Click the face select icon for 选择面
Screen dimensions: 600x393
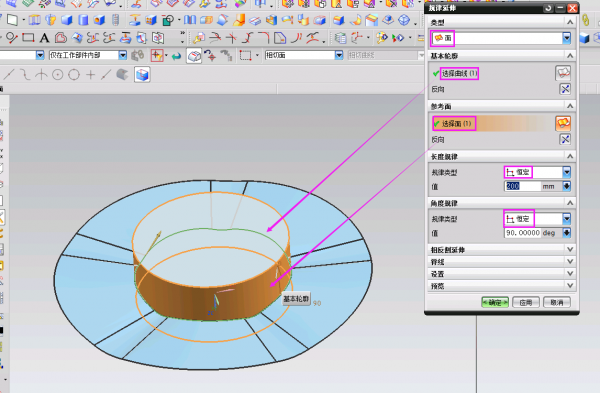point(563,124)
